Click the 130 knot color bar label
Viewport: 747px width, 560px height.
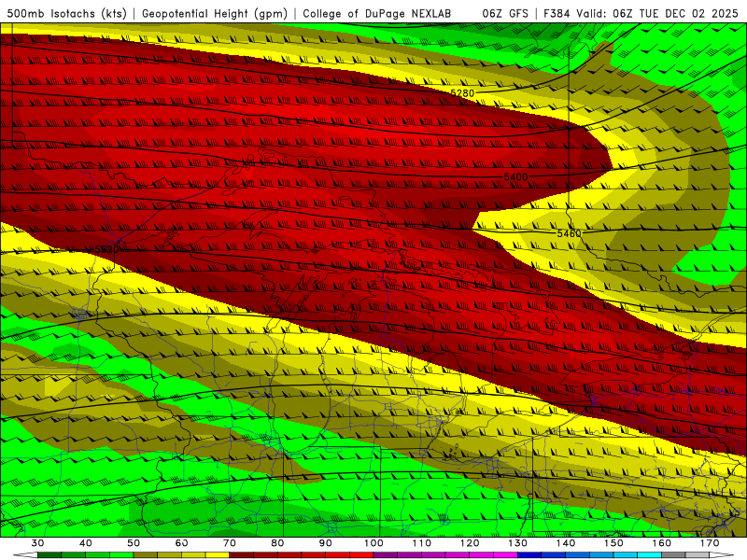pos(518,543)
